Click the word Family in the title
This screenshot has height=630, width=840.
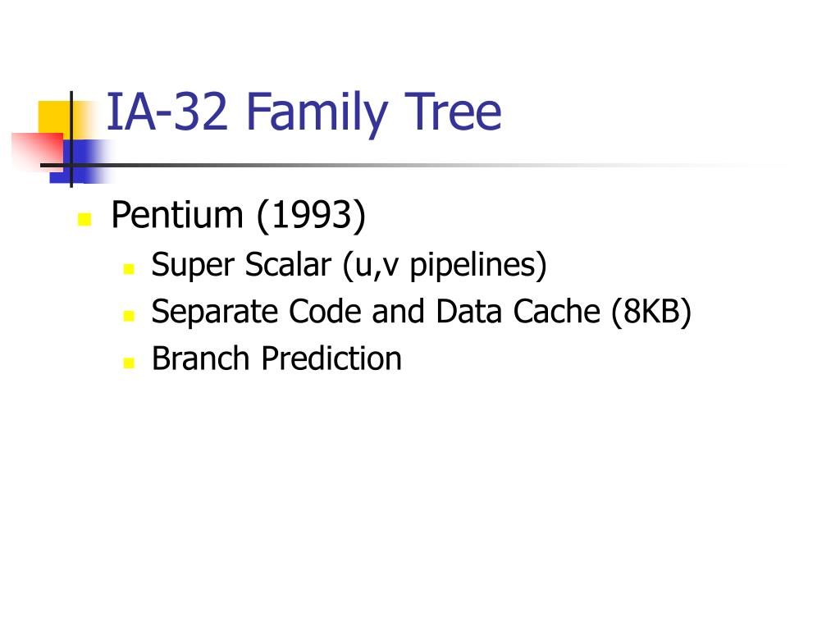[316, 114]
